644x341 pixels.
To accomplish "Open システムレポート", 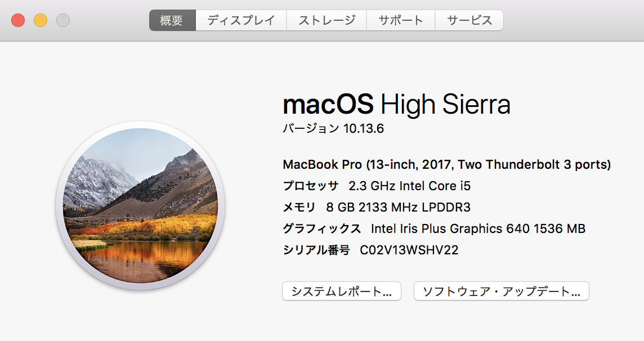I will [341, 291].
